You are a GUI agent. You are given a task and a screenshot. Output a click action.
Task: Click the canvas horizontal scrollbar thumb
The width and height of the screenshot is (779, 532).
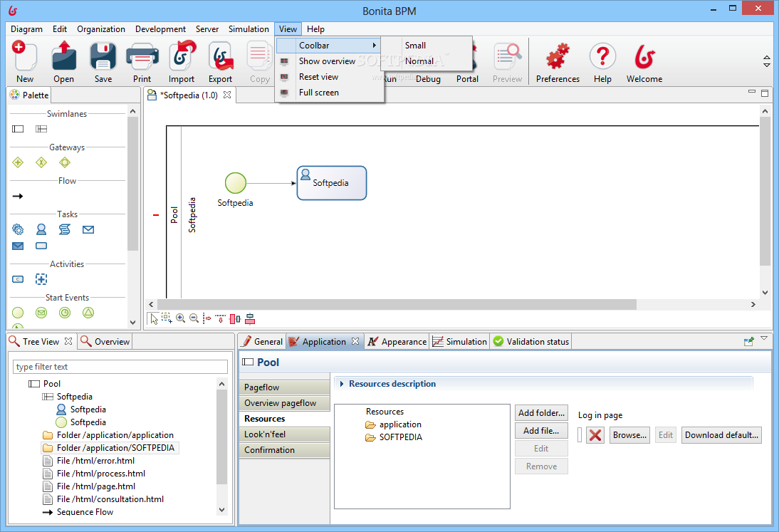click(x=397, y=304)
